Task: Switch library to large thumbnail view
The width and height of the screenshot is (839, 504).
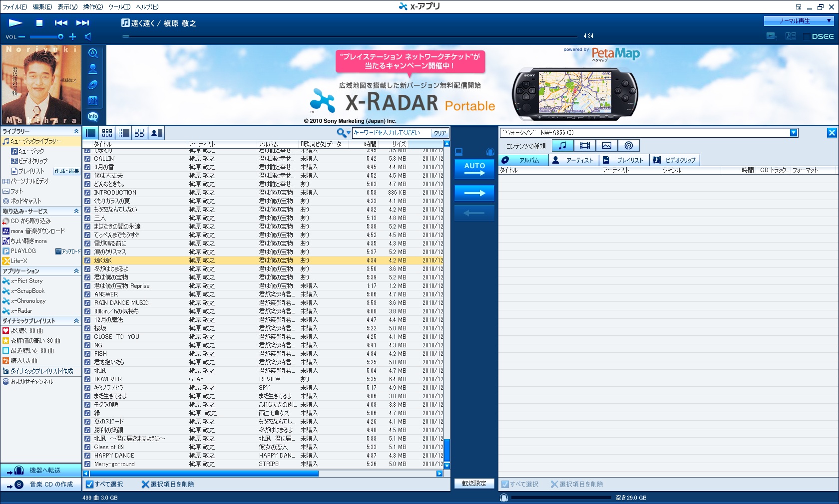Action: [139, 133]
